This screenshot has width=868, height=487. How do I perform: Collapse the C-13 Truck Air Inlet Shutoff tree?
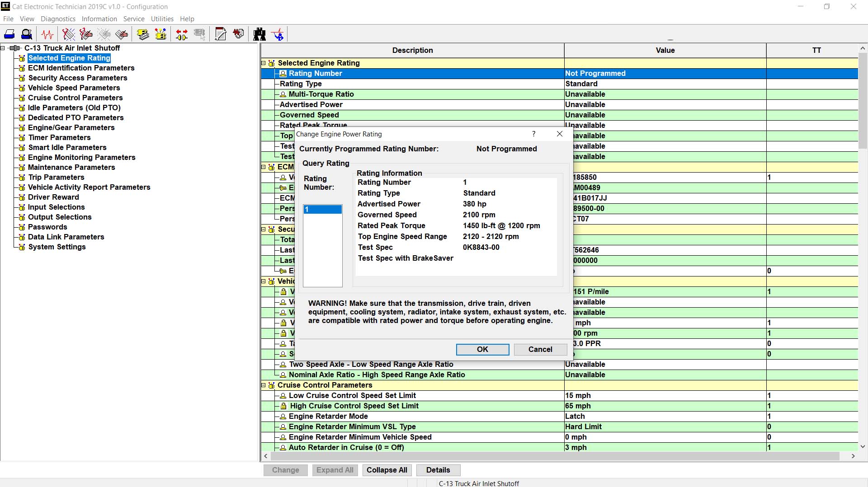[x=3, y=47]
